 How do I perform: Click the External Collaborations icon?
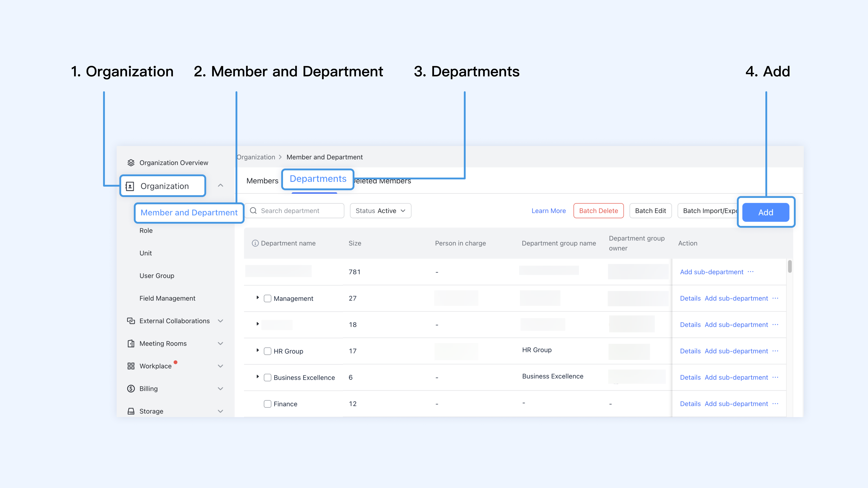point(131,321)
